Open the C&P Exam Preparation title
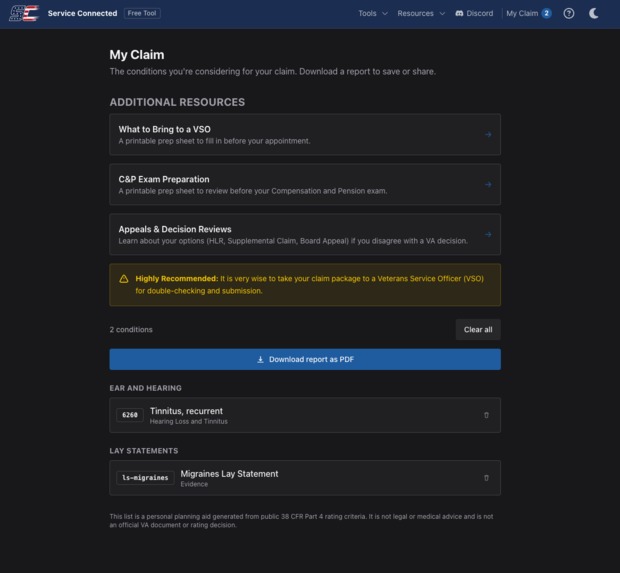The image size is (620, 573). pos(164,179)
